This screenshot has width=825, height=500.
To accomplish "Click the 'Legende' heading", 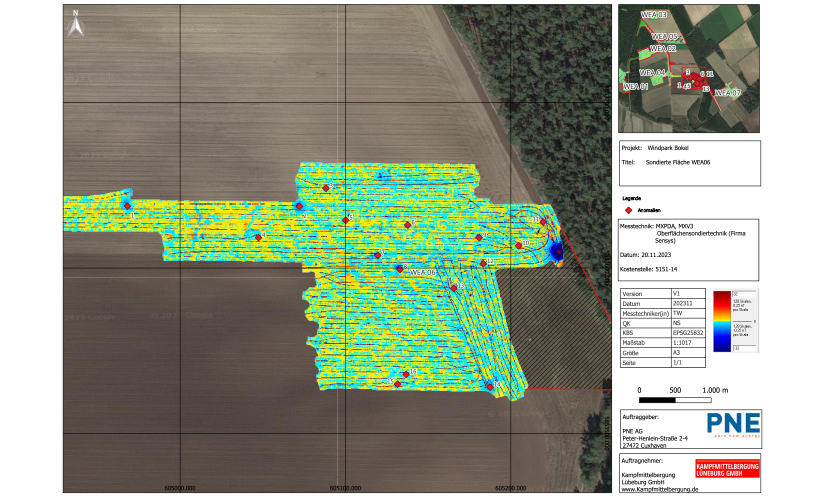I will pyautogui.click(x=631, y=198).
